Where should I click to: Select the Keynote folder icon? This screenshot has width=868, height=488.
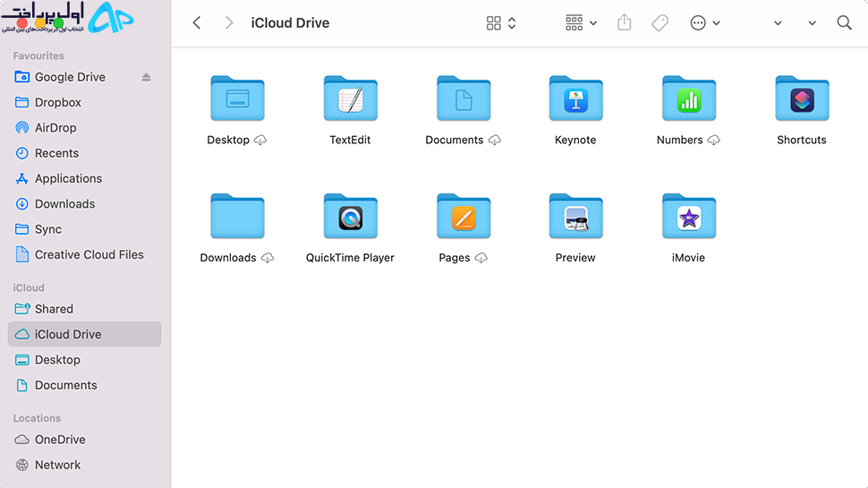pyautogui.click(x=575, y=98)
